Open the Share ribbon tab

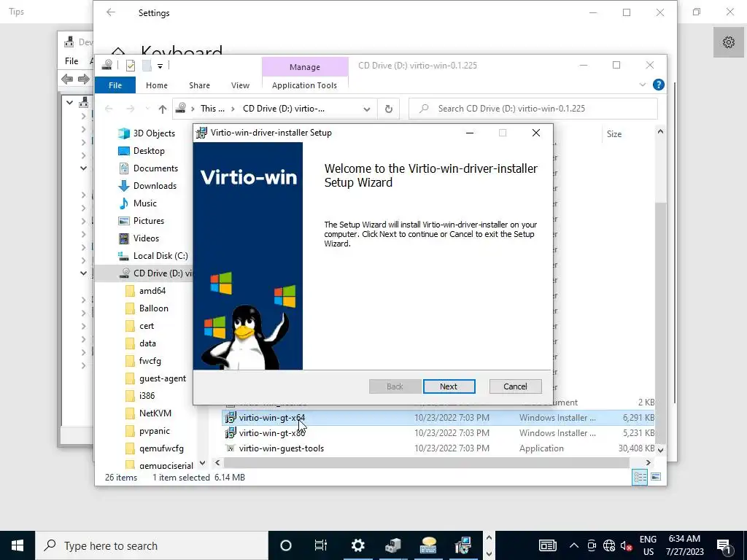199,85
